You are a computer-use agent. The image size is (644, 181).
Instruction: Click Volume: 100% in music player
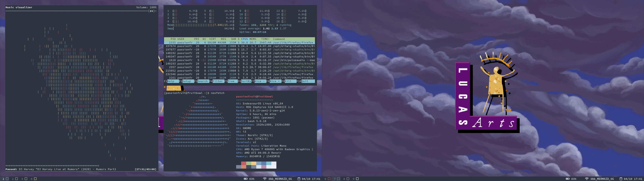point(146,7)
